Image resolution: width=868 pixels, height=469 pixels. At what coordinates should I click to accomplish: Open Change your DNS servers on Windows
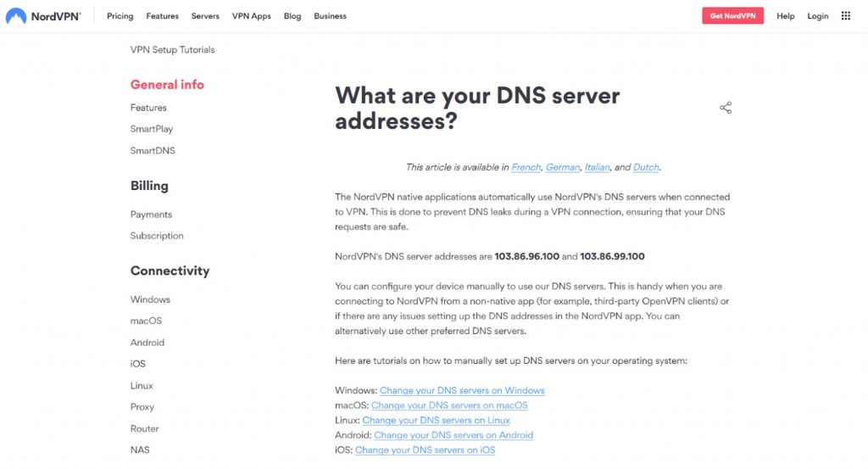click(462, 390)
